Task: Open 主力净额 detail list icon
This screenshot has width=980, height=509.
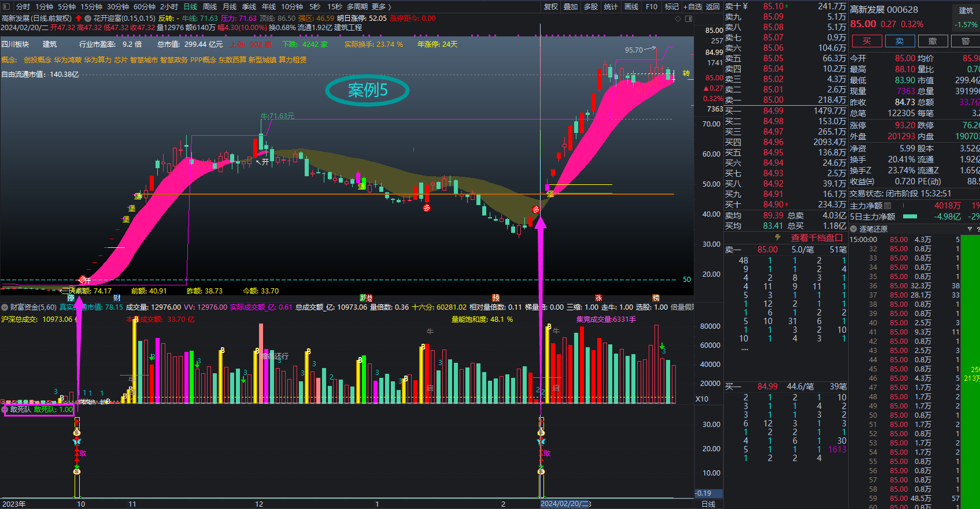Action: point(887,206)
